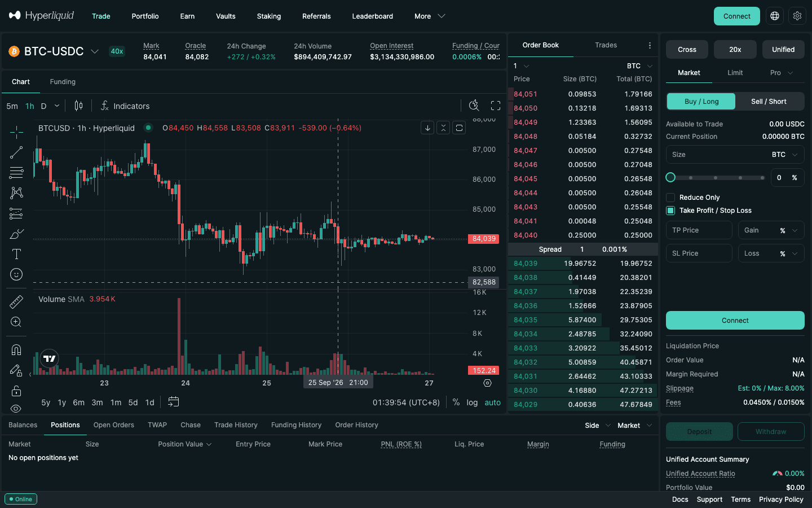Select Sell / Short side
This screenshot has height=508, width=812.
769,102
